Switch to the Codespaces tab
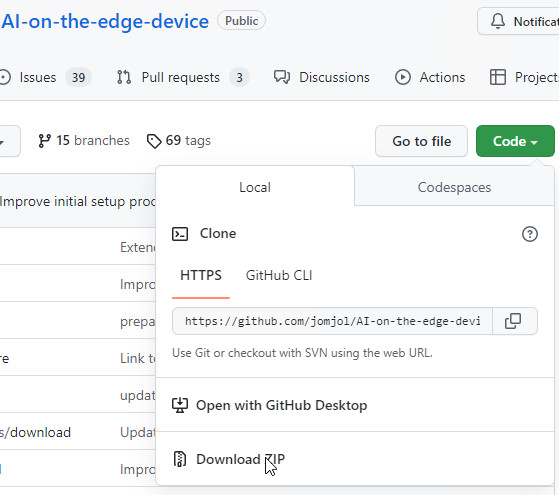559x495 pixels. point(454,188)
